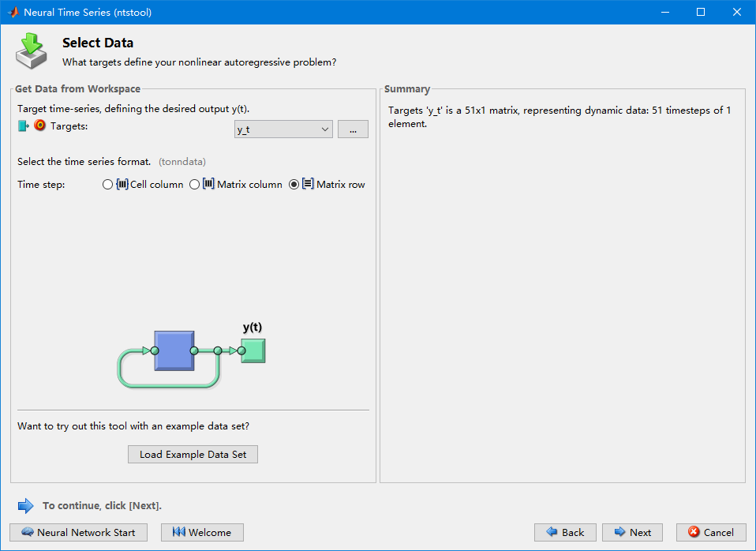Click the Matrix row format icon
Screen dimensions: 756x551
pos(308,184)
